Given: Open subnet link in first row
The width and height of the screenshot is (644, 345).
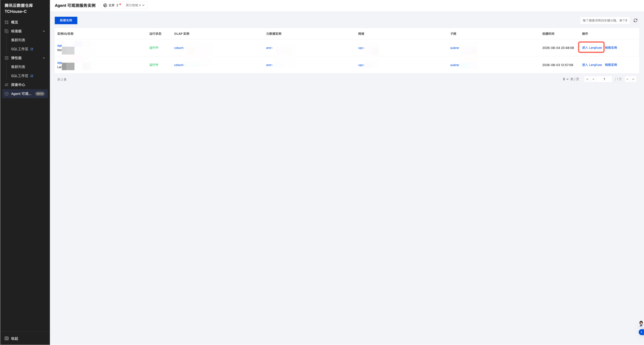Looking at the screenshot, I should click(x=454, y=48).
